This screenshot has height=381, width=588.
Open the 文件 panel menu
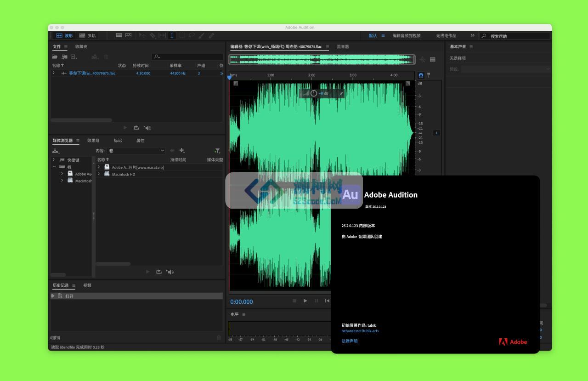pos(66,46)
